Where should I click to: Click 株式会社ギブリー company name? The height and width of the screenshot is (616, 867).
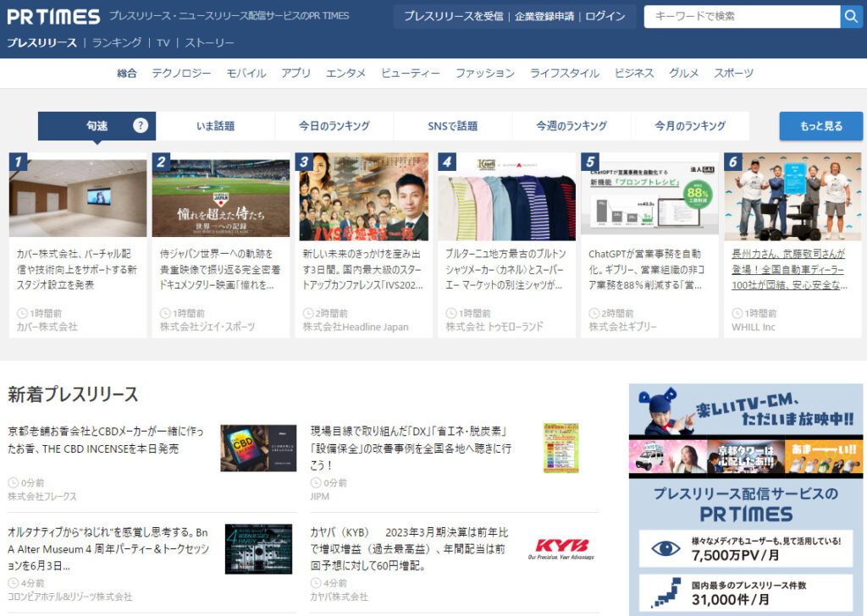point(622,327)
